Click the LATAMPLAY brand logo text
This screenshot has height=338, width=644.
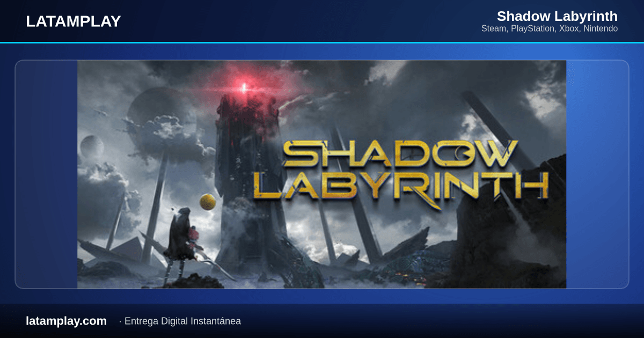[73, 21]
